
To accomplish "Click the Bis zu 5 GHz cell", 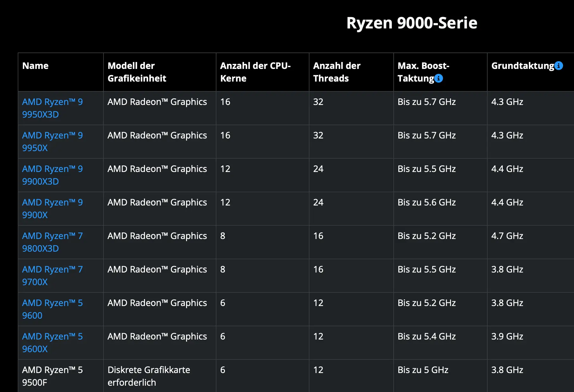I will pyautogui.click(x=423, y=370).
